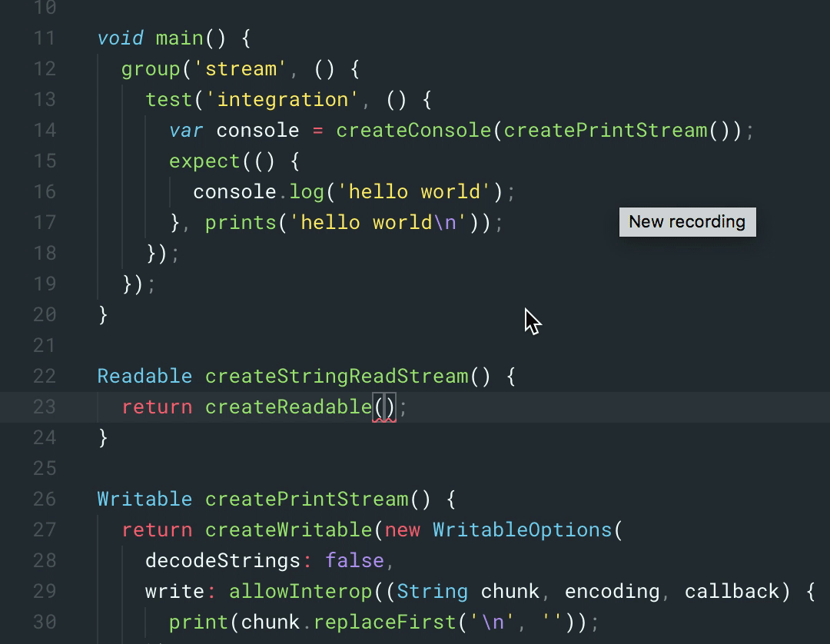The height and width of the screenshot is (644, 830).
Task: Click line number 20 in gutter
Action: point(45,315)
